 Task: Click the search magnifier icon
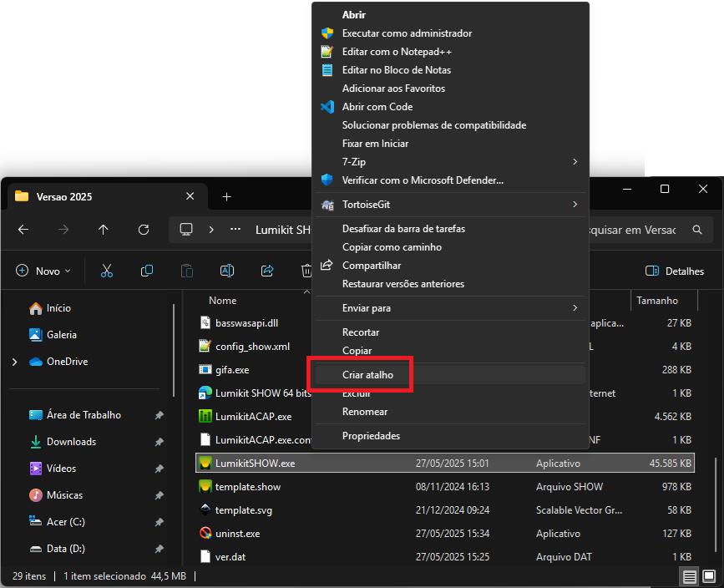point(697,230)
